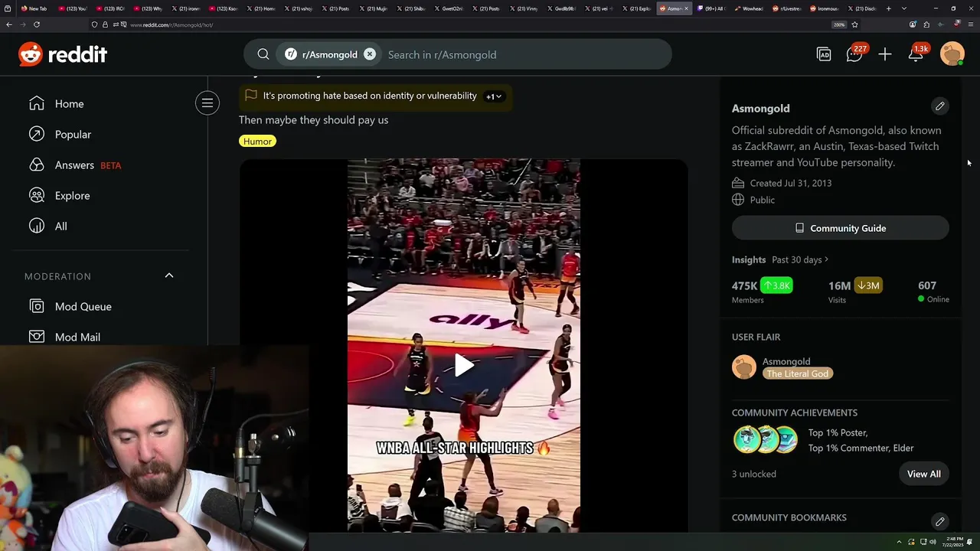
Task: Play the WNBA All-Star highlights video
Action: [x=464, y=365]
